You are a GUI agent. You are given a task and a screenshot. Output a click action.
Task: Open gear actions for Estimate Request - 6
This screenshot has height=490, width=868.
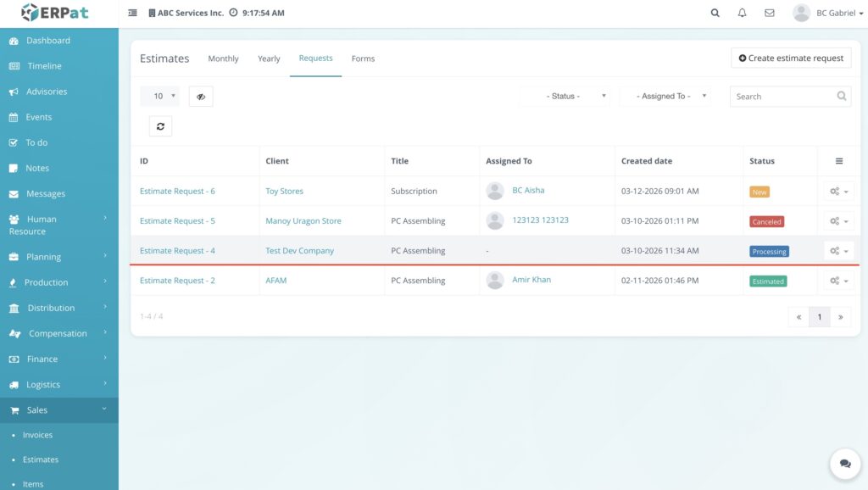click(x=838, y=192)
